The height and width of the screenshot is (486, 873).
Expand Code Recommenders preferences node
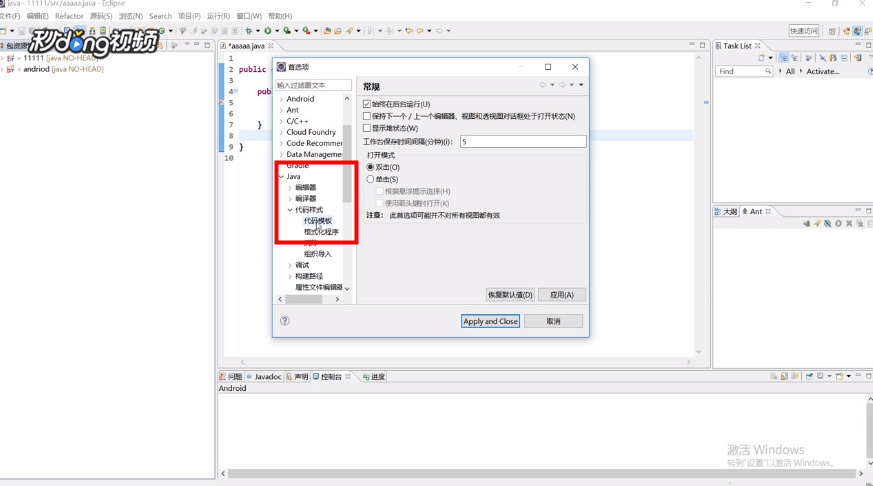[281, 144]
